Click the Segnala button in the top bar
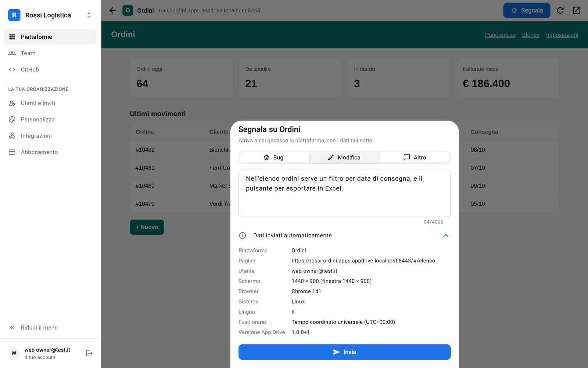 (x=527, y=10)
